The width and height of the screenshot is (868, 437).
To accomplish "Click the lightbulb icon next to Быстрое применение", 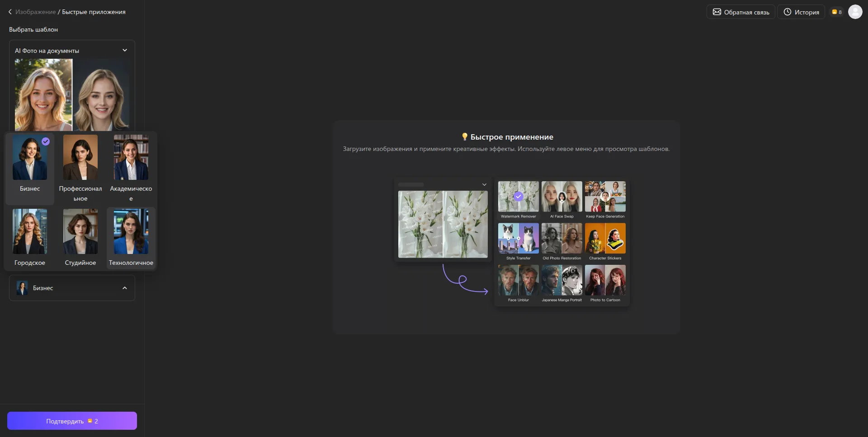I will [464, 137].
